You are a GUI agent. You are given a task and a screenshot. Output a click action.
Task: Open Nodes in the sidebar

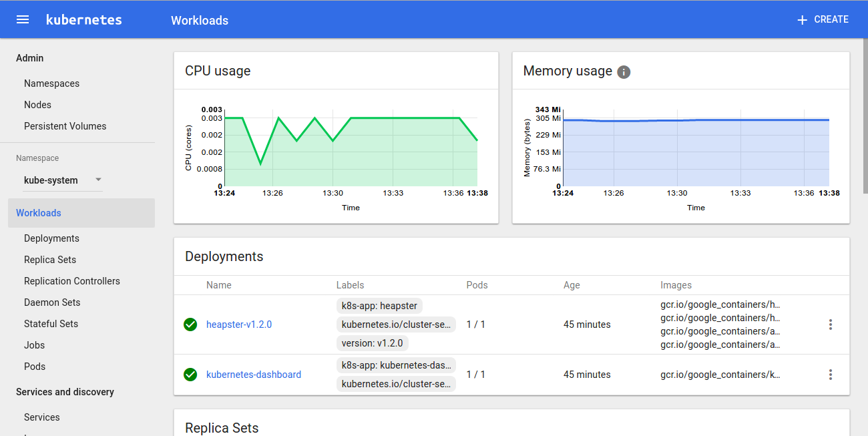pyautogui.click(x=37, y=105)
